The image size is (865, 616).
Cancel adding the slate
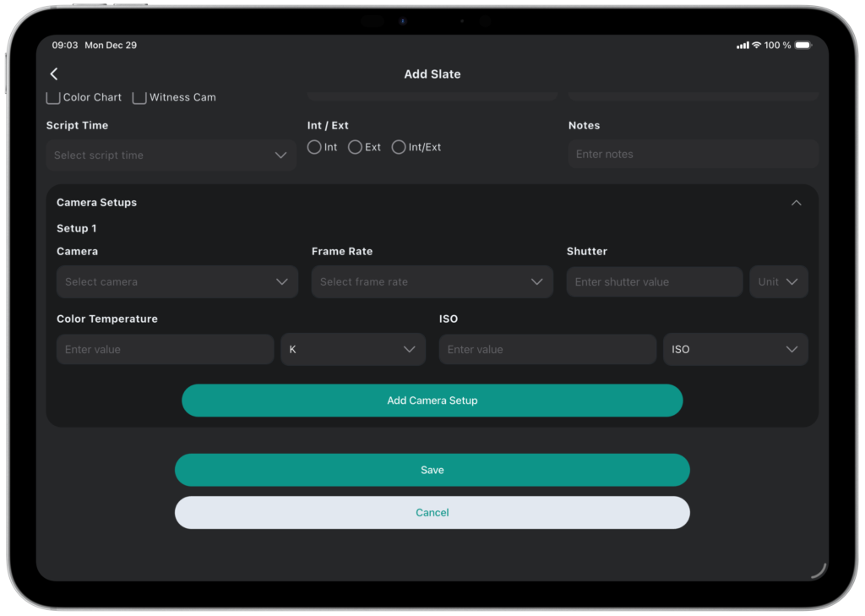tap(432, 513)
